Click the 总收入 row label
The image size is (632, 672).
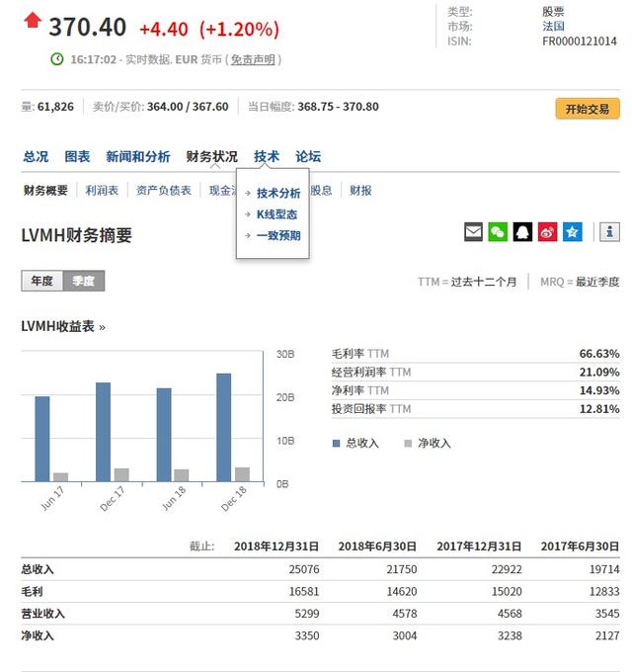[x=38, y=569]
